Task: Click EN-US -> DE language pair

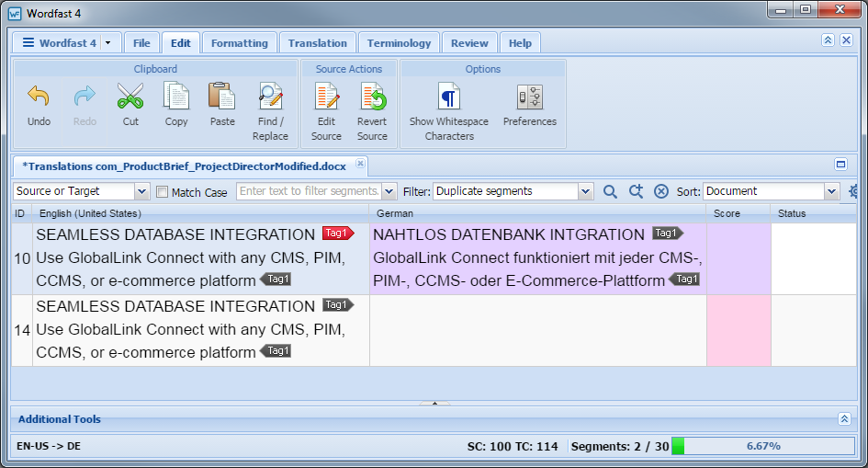Action: click(x=49, y=446)
